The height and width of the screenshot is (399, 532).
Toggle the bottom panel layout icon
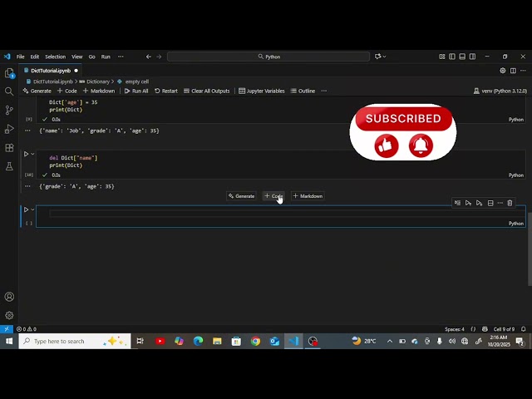click(462, 57)
